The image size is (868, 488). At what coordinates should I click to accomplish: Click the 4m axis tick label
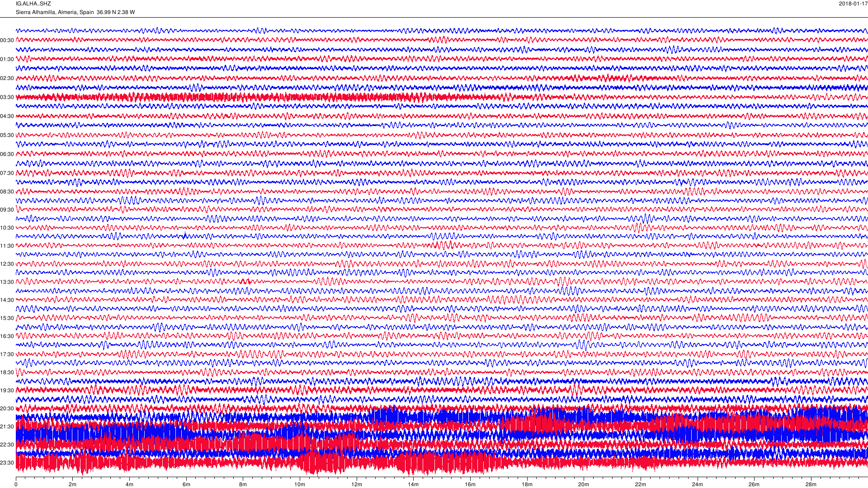[x=129, y=484]
